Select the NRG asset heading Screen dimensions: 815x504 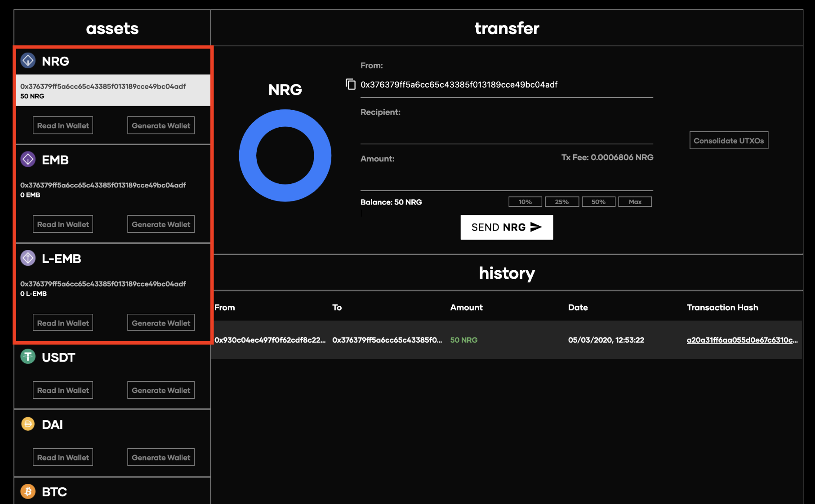[x=55, y=61]
